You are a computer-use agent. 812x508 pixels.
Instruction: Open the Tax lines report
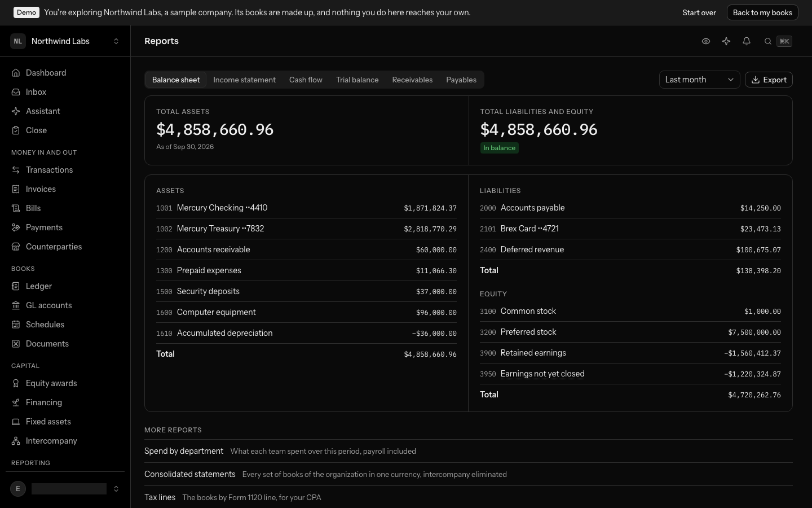[x=469, y=497]
